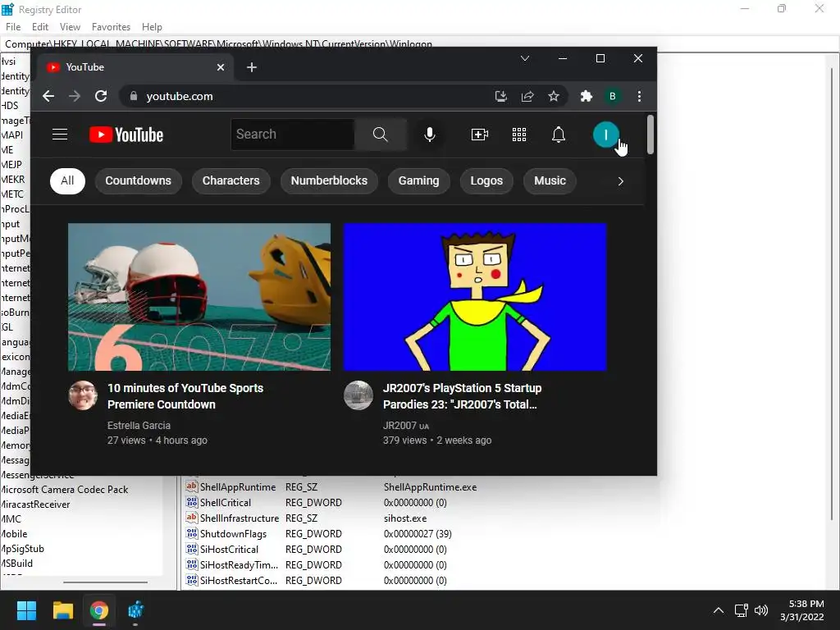Open the YouTube apps grid

tap(519, 134)
